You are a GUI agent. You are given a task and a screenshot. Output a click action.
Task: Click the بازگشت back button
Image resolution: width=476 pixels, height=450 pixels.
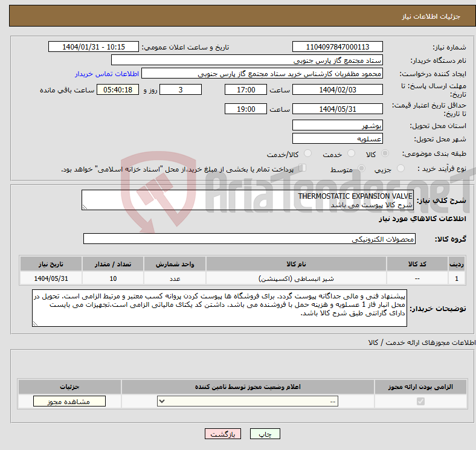(x=223, y=434)
